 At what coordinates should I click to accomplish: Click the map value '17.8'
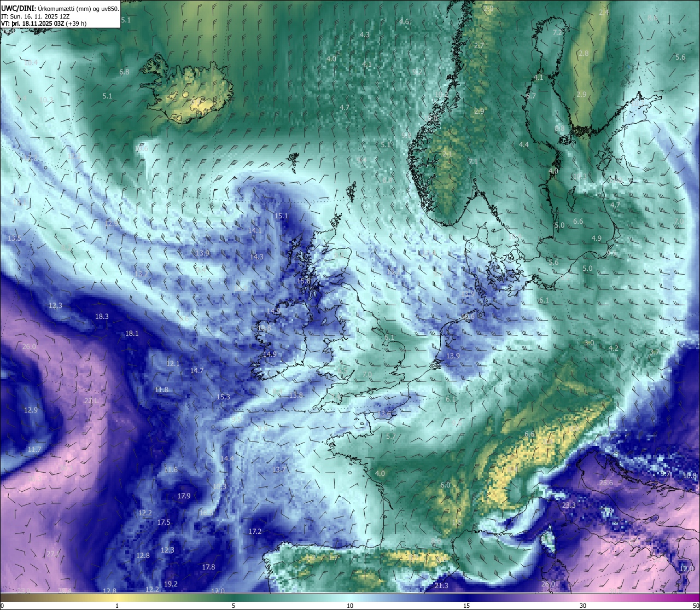click(208, 567)
